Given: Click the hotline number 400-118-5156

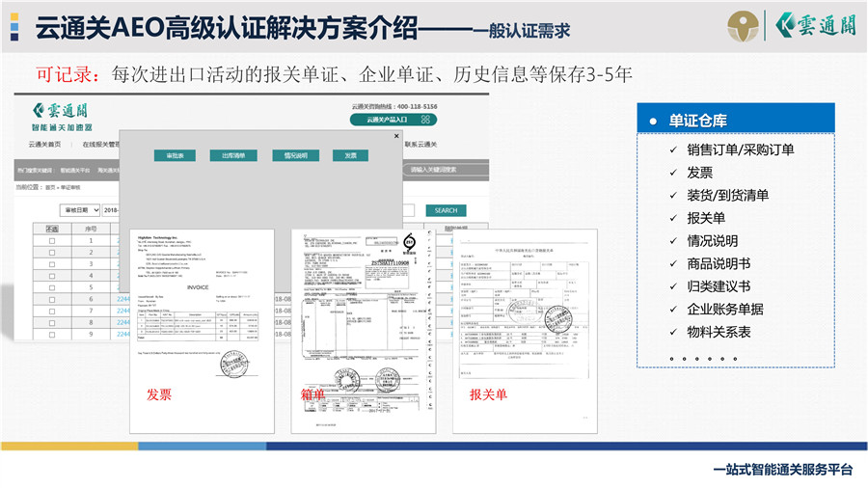Looking at the screenshot, I should (x=417, y=106).
